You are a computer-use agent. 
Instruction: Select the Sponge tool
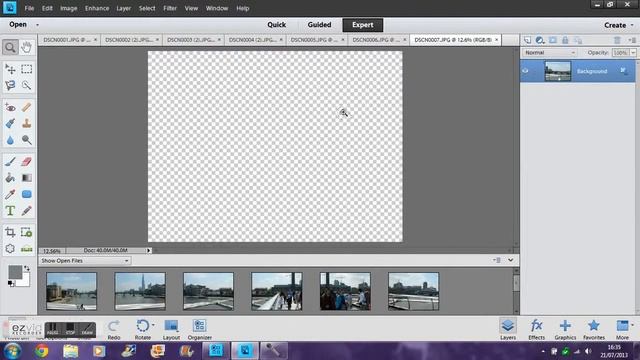(27, 140)
